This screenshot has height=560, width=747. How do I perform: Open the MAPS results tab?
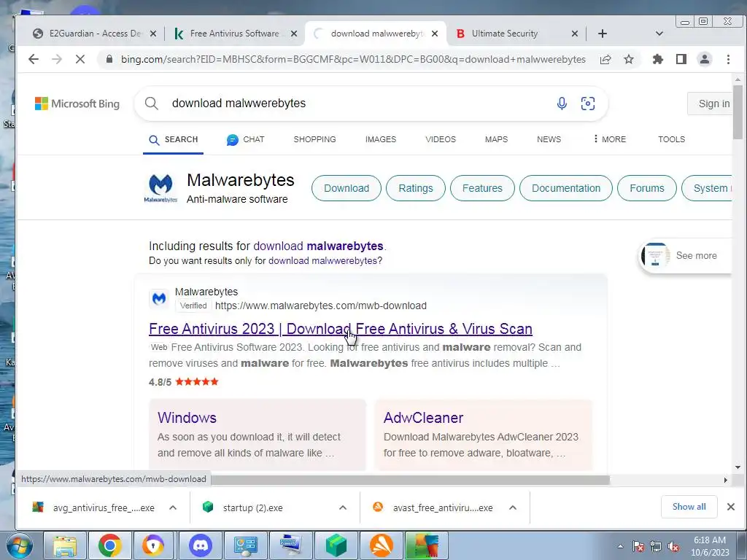coord(496,139)
